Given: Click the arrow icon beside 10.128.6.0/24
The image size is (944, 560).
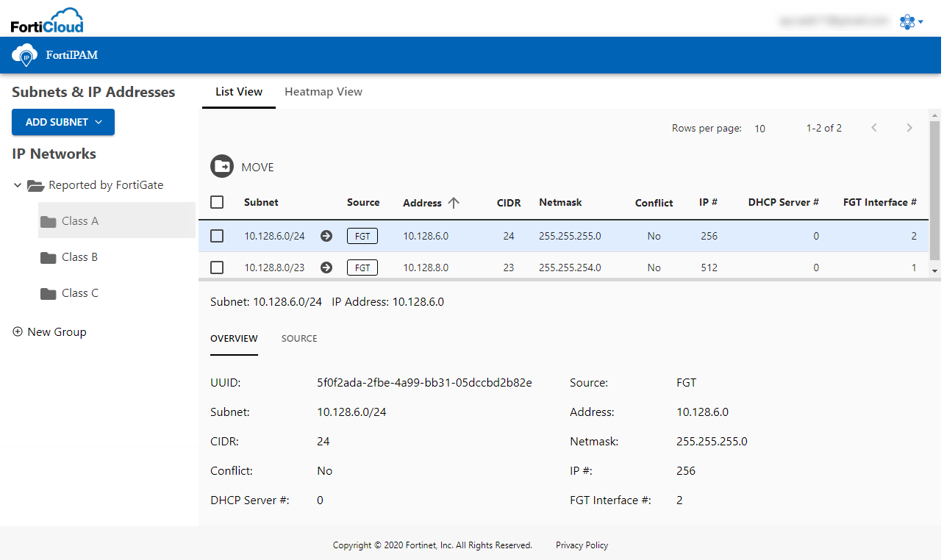Looking at the screenshot, I should pyautogui.click(x=326, y=236).
